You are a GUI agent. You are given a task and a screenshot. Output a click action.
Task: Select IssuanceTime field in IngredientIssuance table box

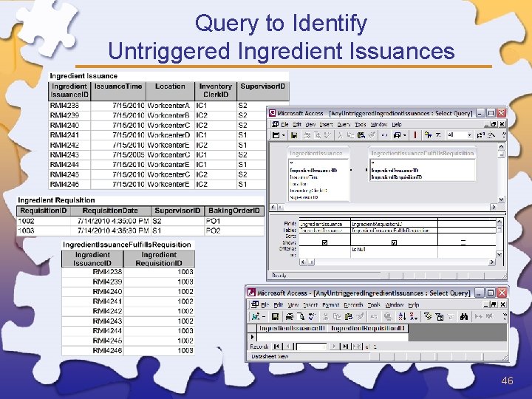click(x=304, y=177)
